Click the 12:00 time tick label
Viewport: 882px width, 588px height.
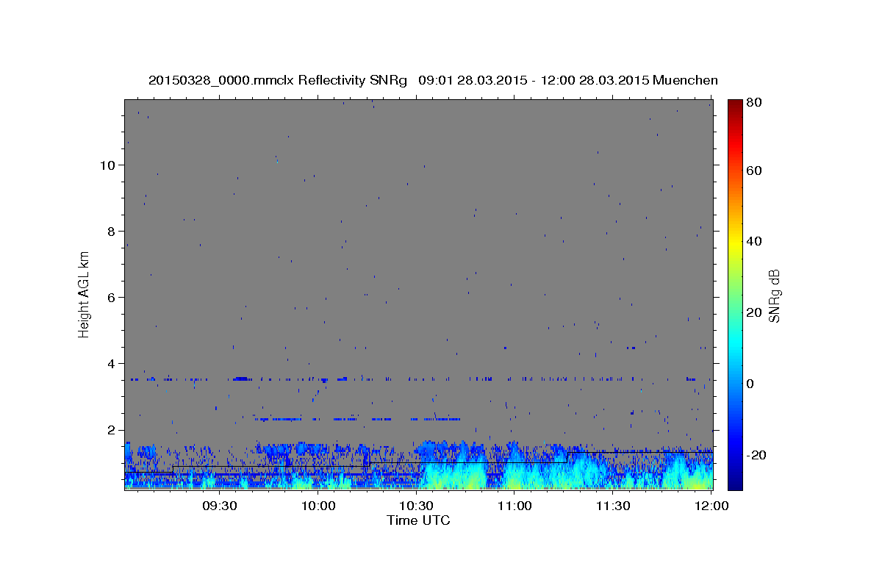[711, 506]
